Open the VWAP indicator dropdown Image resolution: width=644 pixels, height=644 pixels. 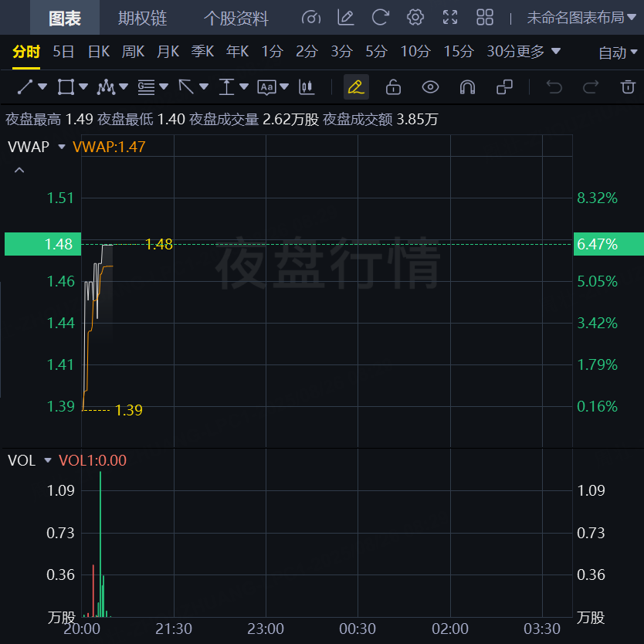tap(62, 146)
